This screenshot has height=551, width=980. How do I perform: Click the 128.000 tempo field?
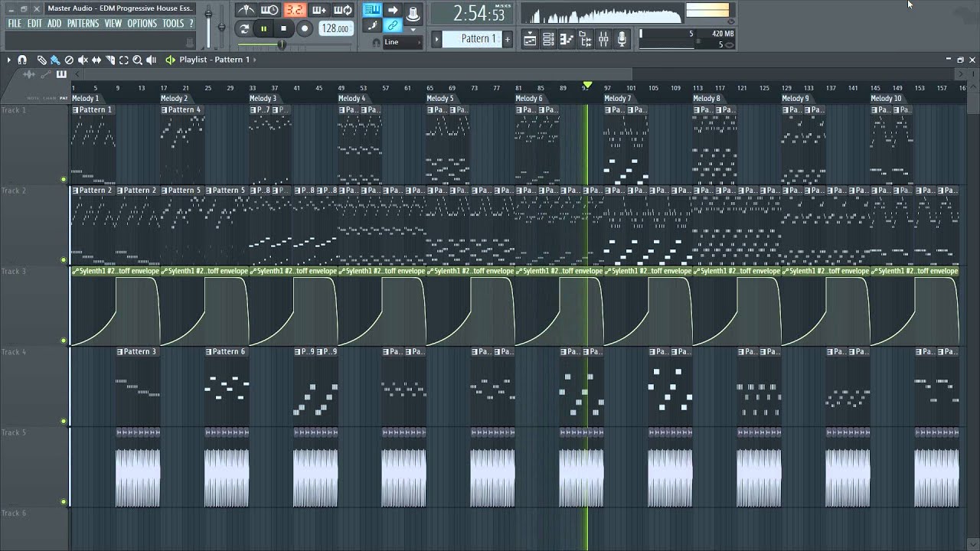[x=335, y=29]
